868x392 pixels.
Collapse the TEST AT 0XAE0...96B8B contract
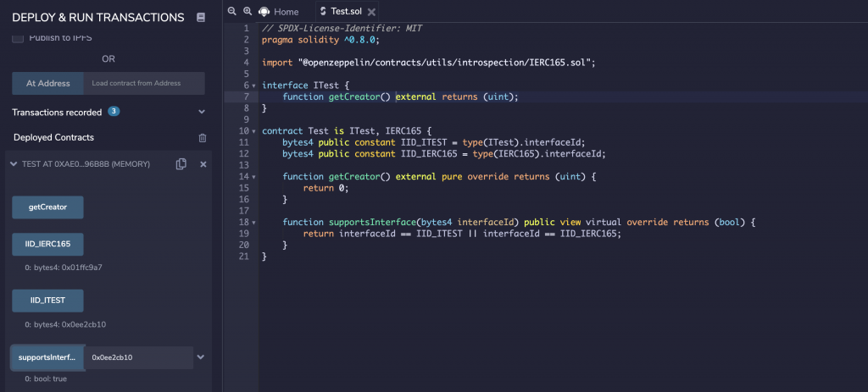tap(14, 164)
